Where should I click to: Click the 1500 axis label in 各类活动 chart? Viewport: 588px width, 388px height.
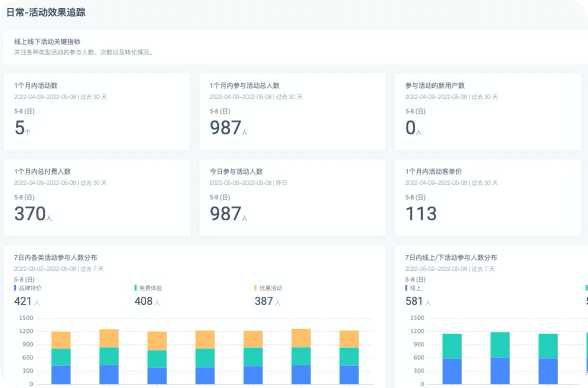pos(26,318)
